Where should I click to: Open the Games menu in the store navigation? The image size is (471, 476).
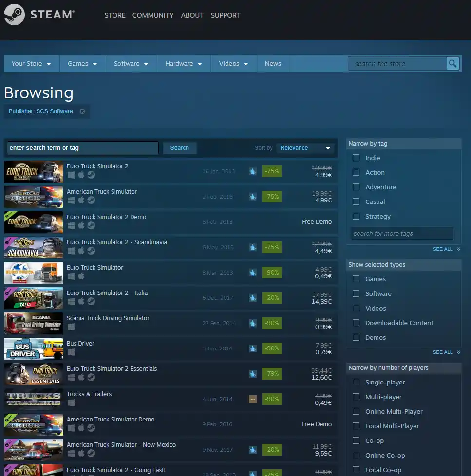82,63
